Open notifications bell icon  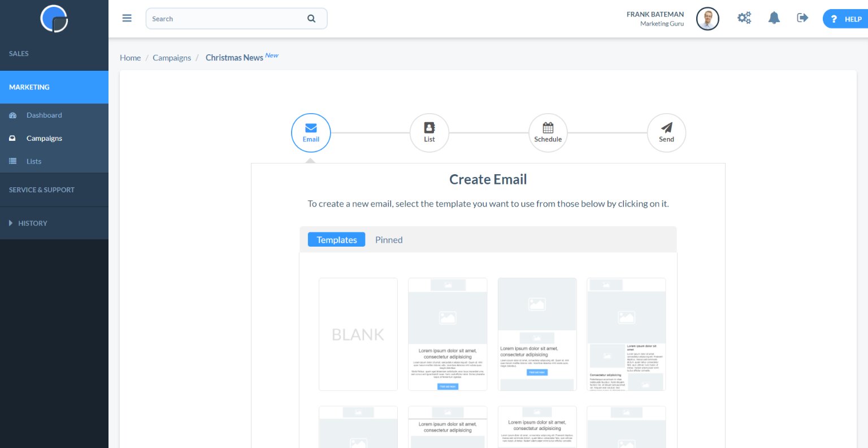(774, 18)
